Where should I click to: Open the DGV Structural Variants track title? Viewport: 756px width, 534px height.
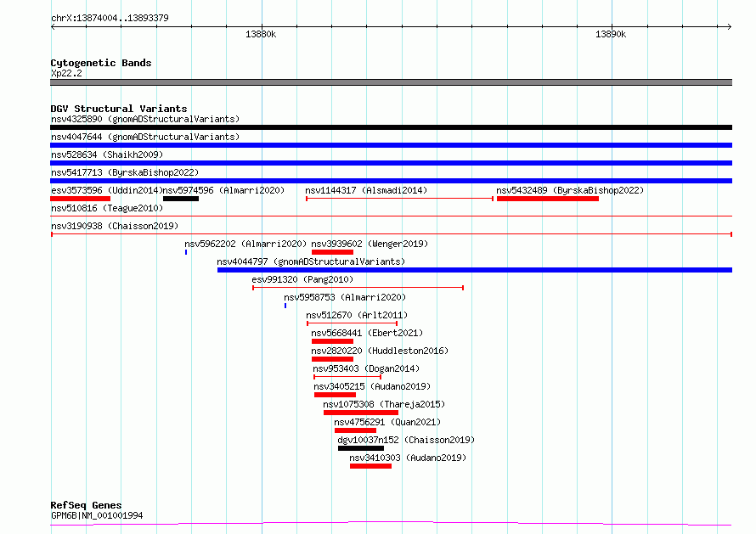click(119, 109)
